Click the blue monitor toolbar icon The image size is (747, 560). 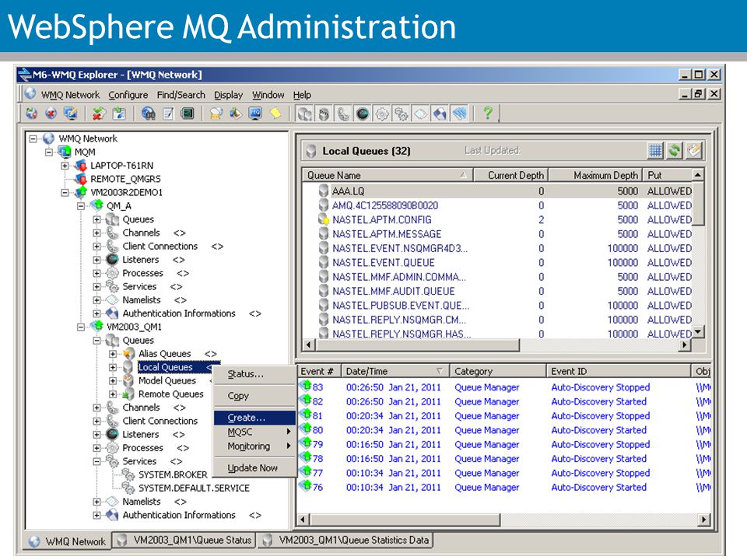pyautogui.click(x=255, y=114)
